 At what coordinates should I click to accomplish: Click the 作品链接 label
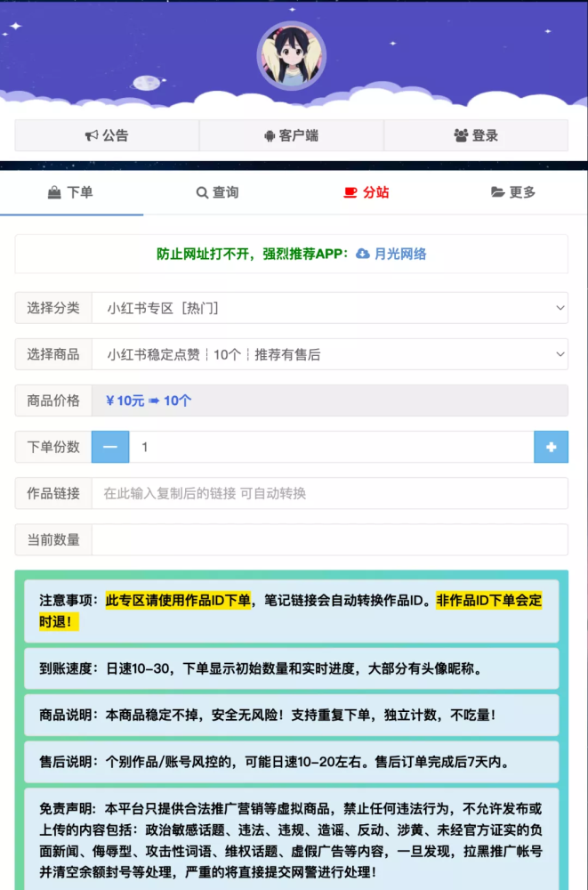(x=53, y=493)
